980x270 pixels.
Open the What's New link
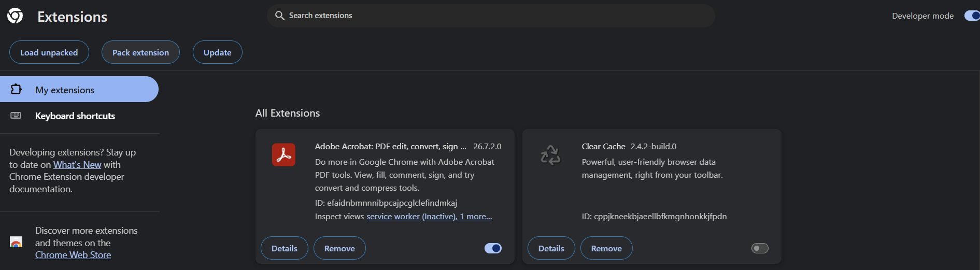77,164
